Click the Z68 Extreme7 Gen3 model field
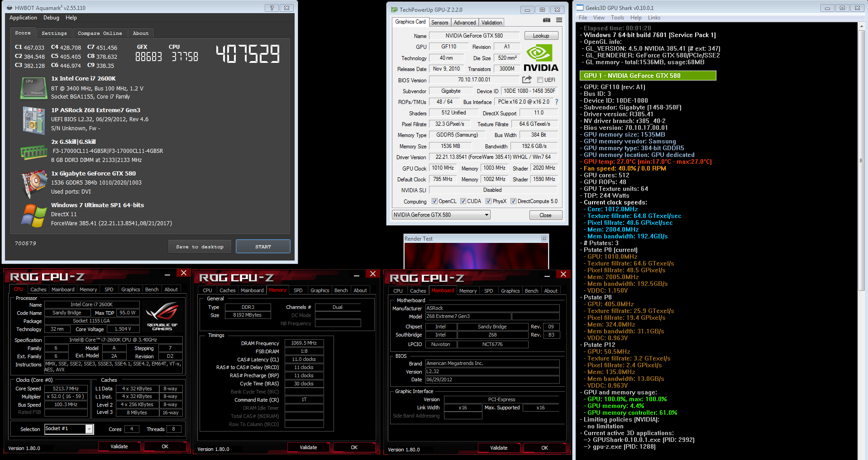The image size is (868, 460). [x=468, y=317]
